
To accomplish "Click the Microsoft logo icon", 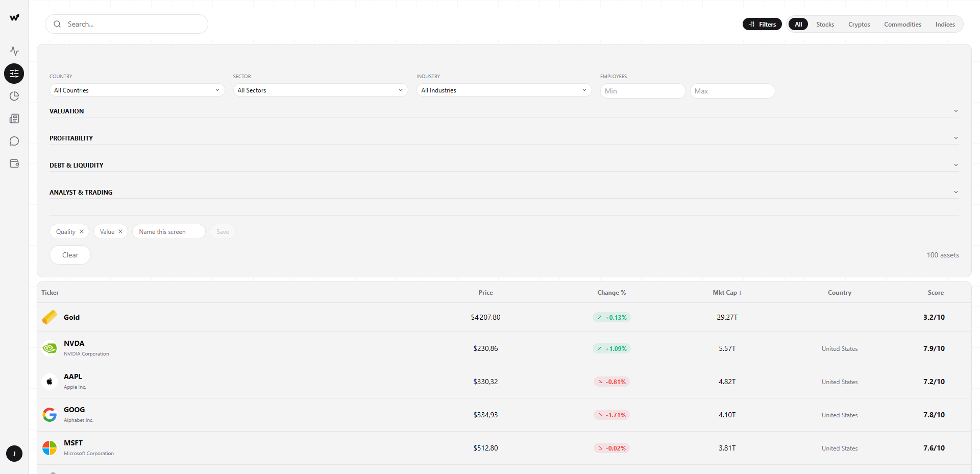I will point(50,448).
